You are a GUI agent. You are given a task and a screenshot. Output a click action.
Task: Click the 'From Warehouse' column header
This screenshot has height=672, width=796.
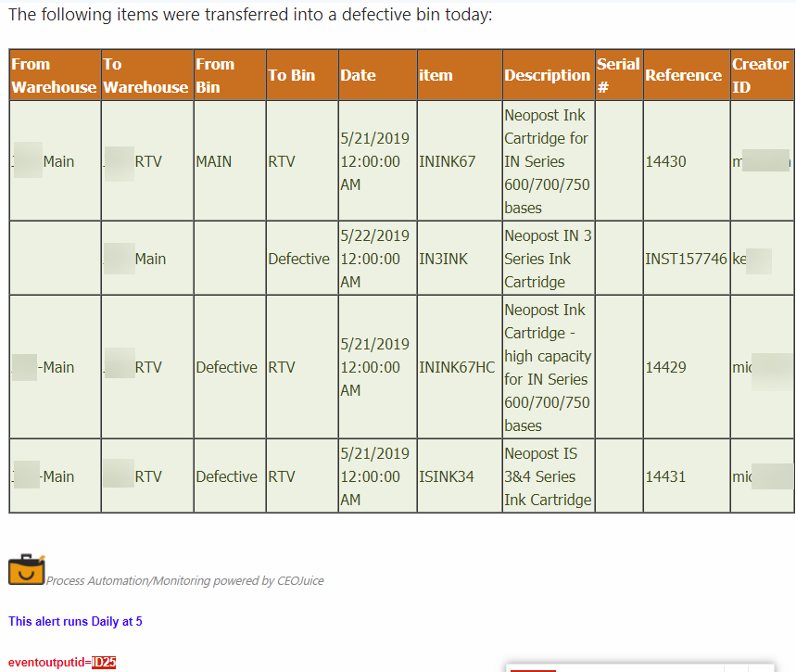pyautogui.click(x=55, y=75)
